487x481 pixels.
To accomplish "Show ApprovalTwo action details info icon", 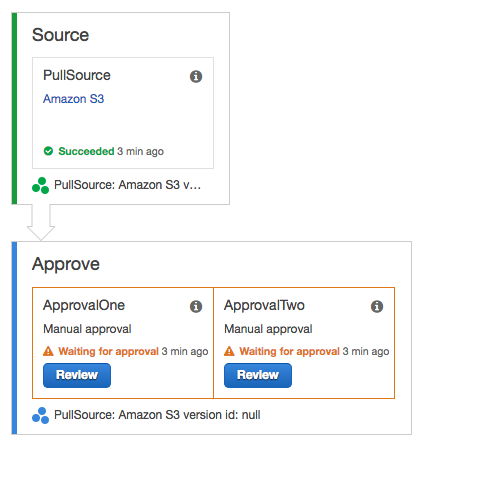I will (x=377, y=306).
